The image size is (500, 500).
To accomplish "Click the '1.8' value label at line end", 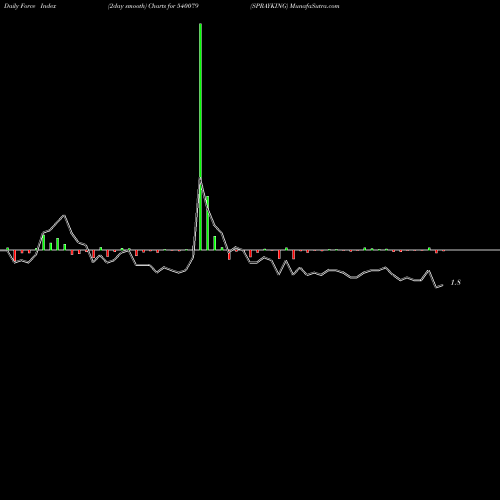I will [x=456, y=283].
